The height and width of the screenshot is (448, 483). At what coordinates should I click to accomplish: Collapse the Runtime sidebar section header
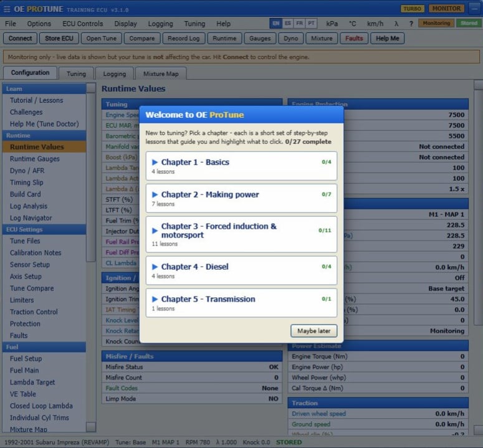coord(44,135)
